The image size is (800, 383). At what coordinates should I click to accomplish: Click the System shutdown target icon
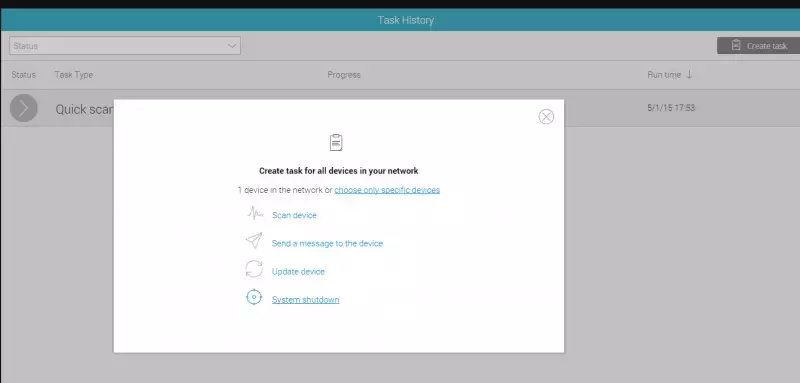click(x=254, y=297)
